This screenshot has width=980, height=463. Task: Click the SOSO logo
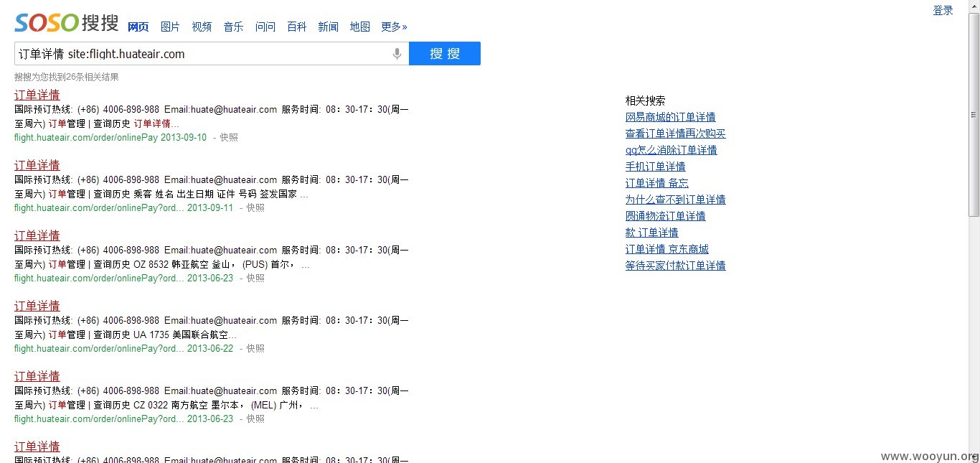coord(67,23)
